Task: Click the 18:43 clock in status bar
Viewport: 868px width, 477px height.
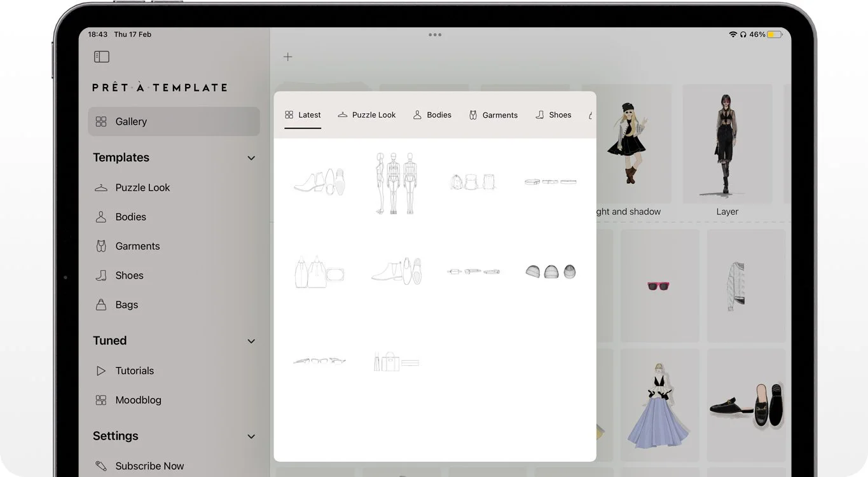Action: (x=97, y=34)
